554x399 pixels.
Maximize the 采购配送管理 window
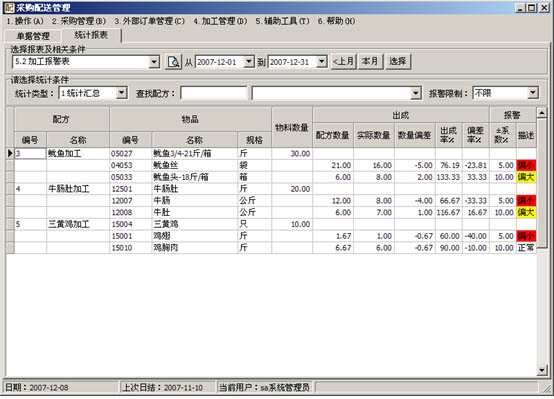point(531,8)
